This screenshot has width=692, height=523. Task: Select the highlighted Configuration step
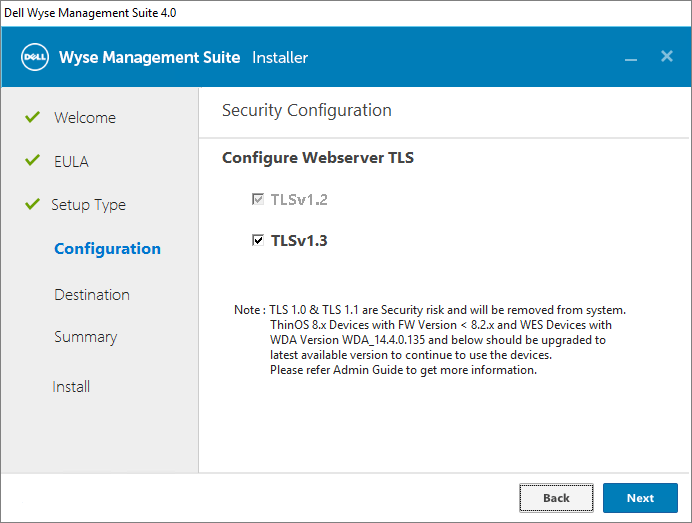click(107, 249)
